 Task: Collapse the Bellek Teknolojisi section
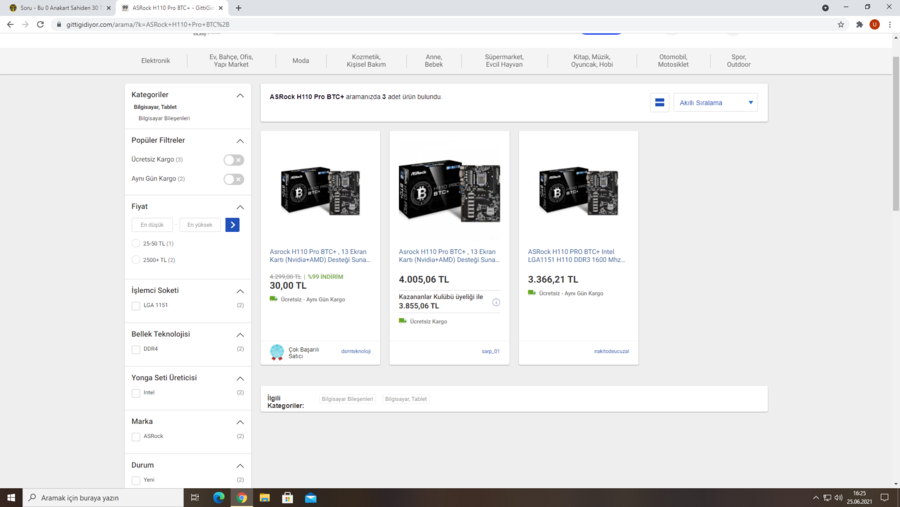point(240,335)
